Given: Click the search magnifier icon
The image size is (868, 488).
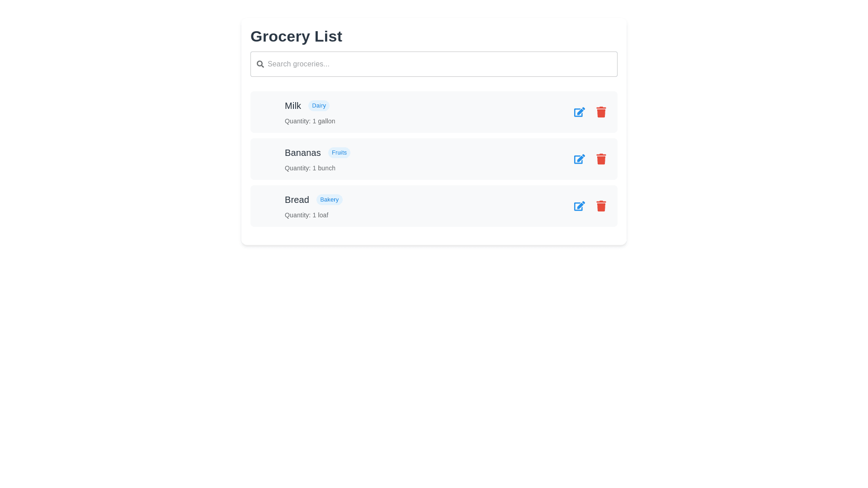Looking at the screenshot, I should (x=260, y=64).
